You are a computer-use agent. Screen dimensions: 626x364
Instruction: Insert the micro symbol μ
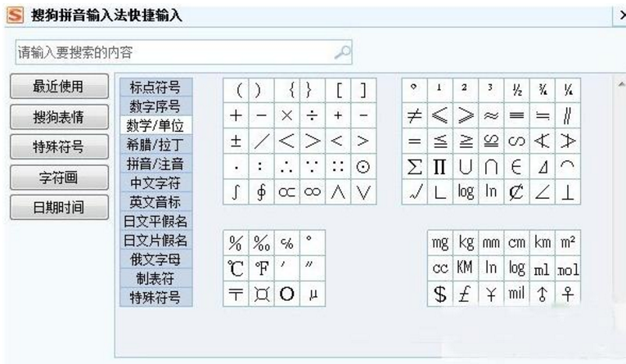point(313,294)
